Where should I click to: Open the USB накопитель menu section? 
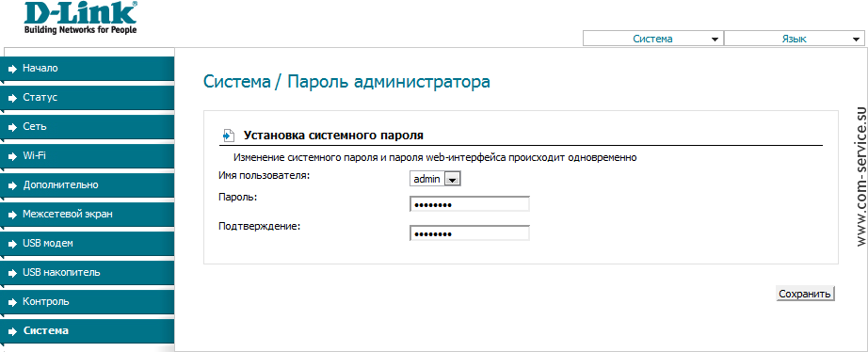tap(87, 273)
